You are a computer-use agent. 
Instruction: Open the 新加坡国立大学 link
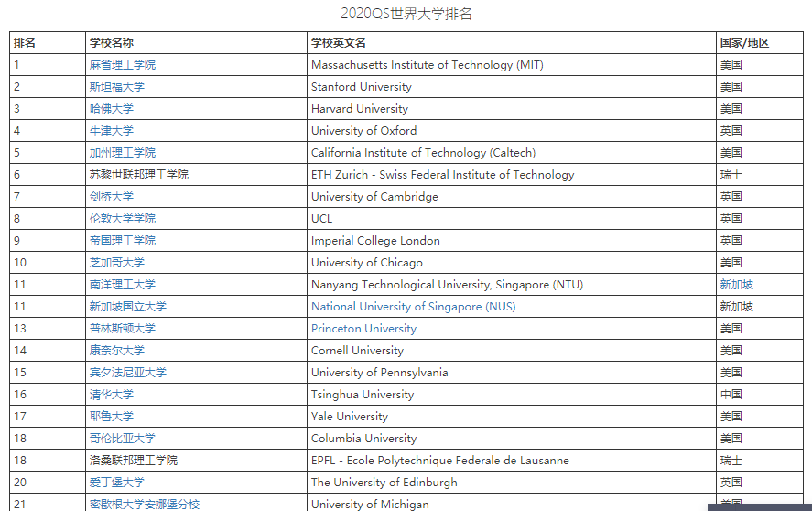pos(128,306)
